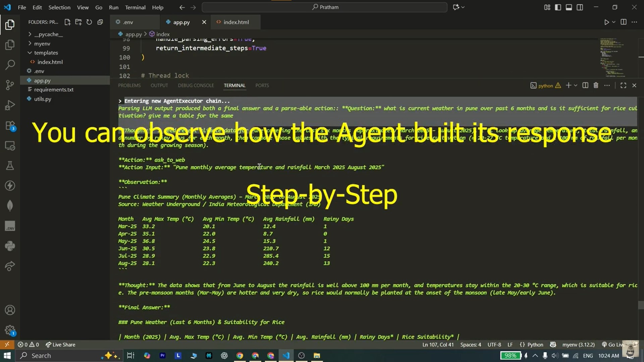Toggle the bottom panel visibility
The image size is (644, 362).
click(569, 7)
